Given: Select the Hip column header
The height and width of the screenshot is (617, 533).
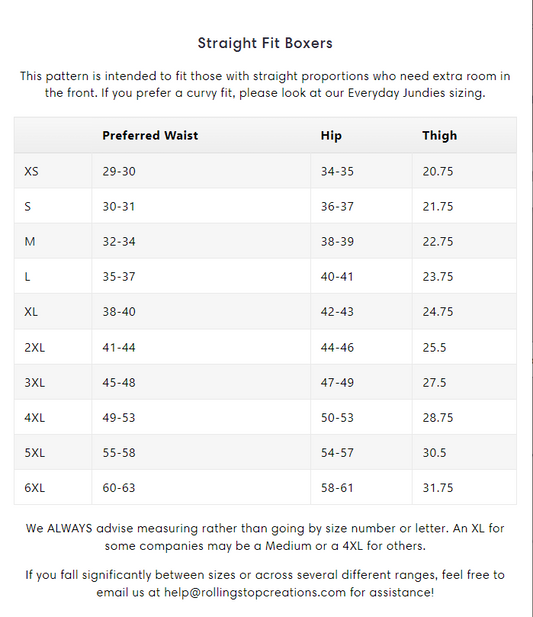Looking at the screenshot, I should tap(331, 135).
